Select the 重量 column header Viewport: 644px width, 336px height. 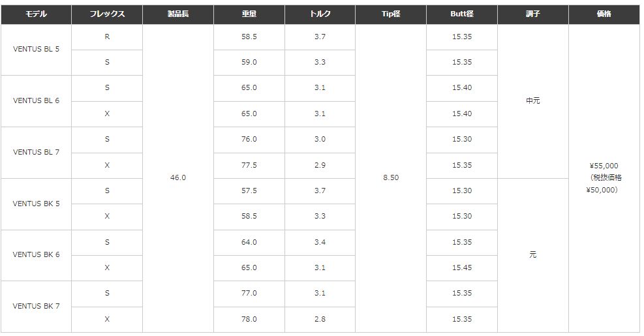coord(249,14)
